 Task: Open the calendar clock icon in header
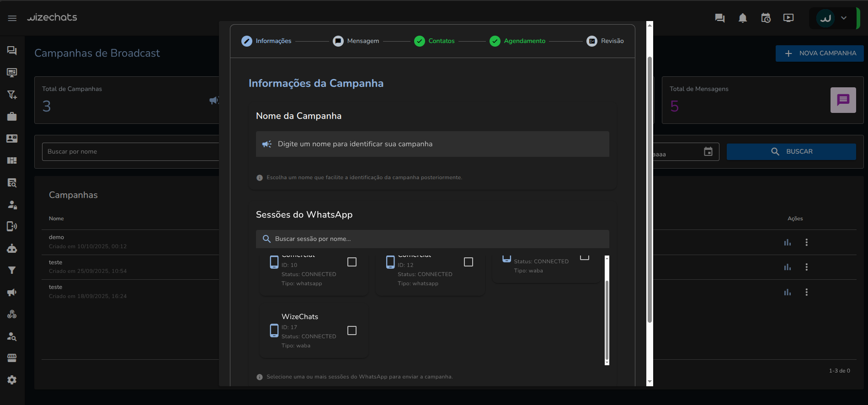[766, 18]
